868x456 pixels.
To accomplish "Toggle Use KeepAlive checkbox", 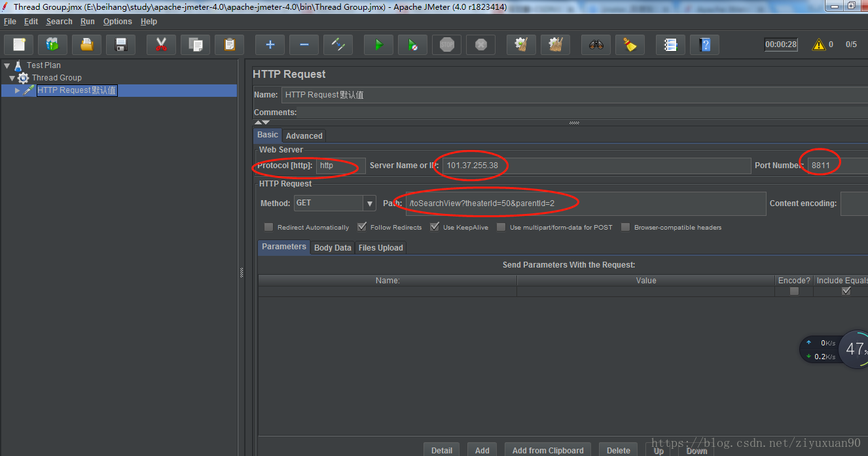I will [x=435, y=227].
